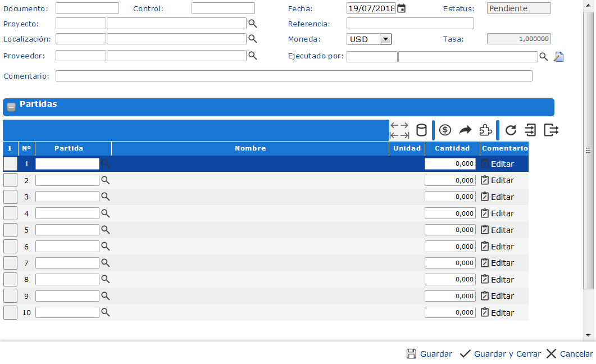Edit comment for row 10
Screen dimensions: 596x364
(498, 312)
